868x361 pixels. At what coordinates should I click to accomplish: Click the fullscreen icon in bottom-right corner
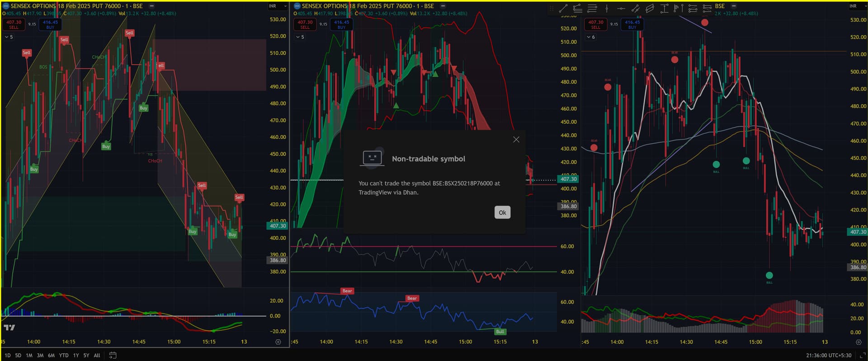[x=863, y=356]
